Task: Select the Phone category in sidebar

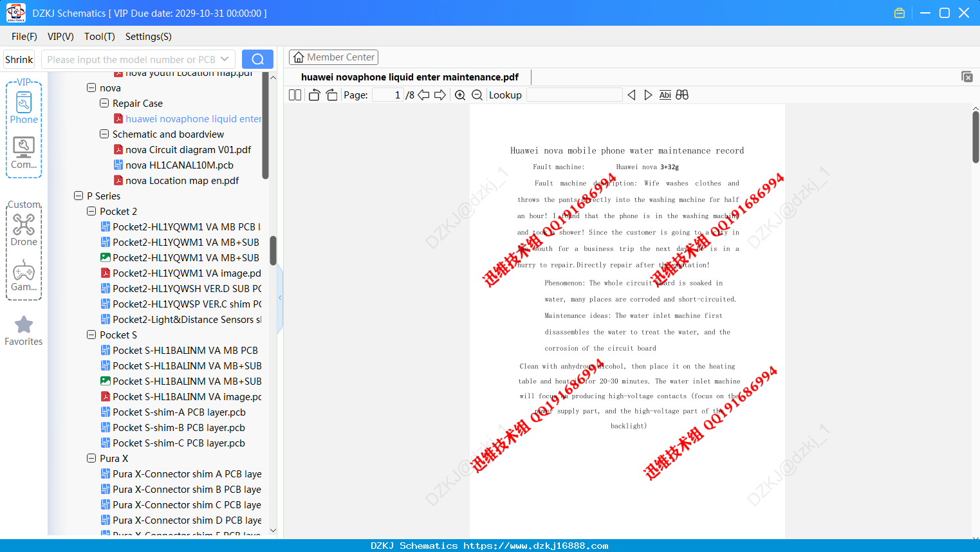Action: 24,108
